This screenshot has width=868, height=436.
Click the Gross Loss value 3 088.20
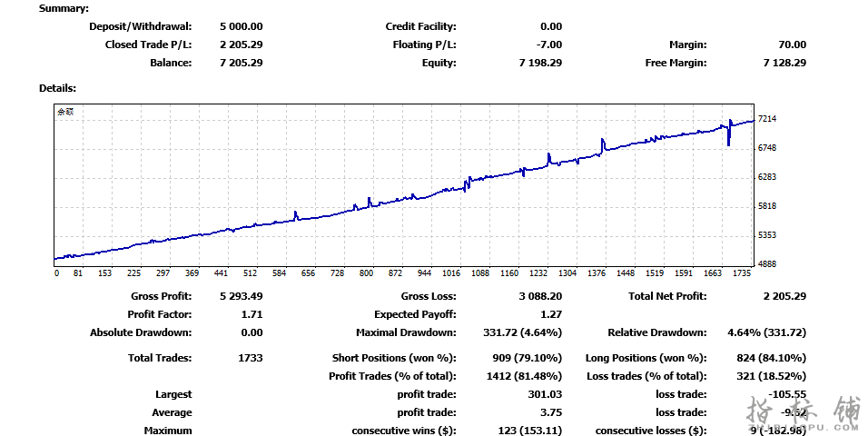[540, 296]
